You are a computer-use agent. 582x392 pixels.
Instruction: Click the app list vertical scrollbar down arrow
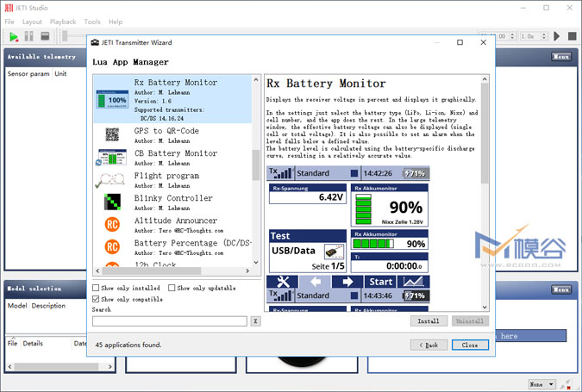coord(256,262)
